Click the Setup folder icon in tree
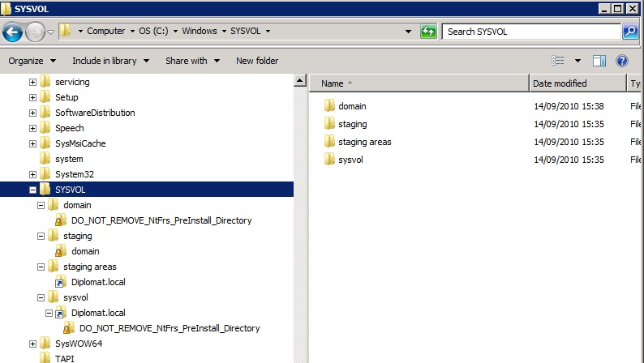This screenshot has width=644, height=363. tap(45, 97)
